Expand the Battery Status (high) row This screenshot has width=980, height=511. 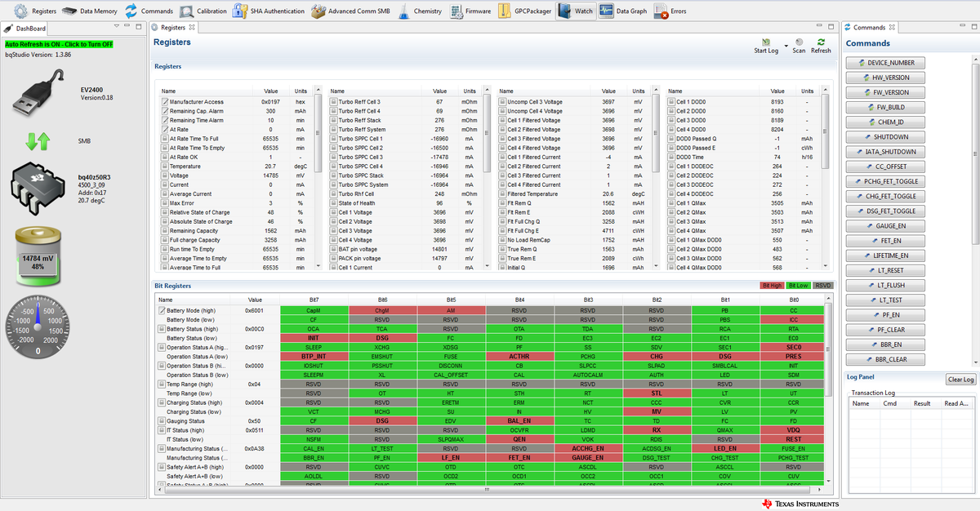coord(162,329)
